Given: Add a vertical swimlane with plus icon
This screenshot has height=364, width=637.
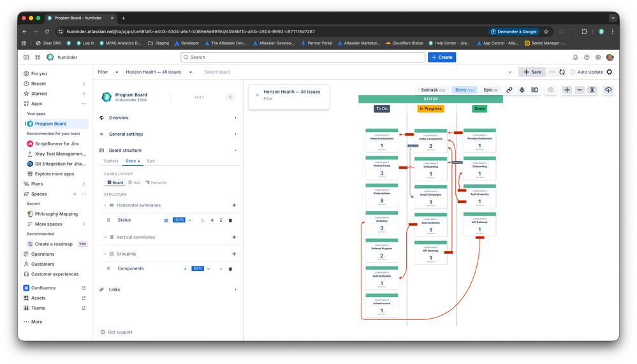Looking at the screenshot, I should click(x=234, y=237).
